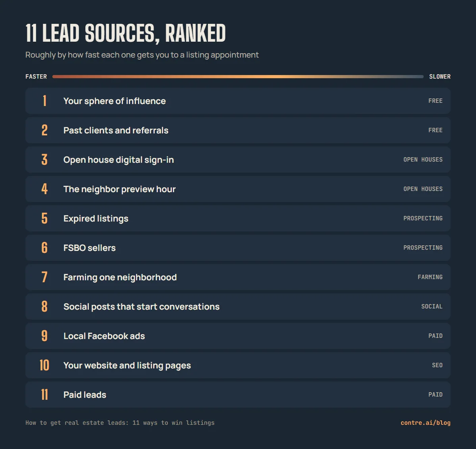Viewport: 476px width, 449px height.
Task: Select "Local Facebook ads" text
Action: pos(104,336)
